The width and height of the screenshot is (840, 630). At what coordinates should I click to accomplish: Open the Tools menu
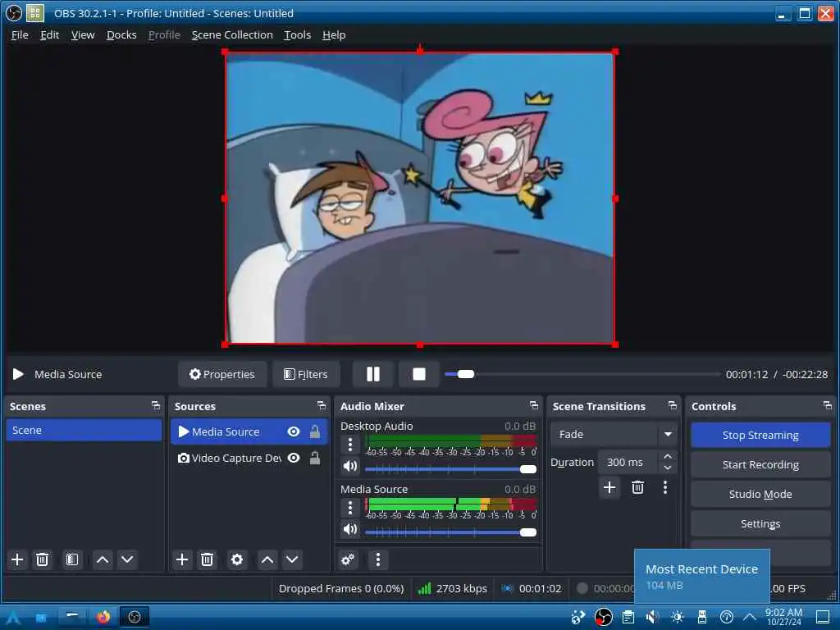point(297,34)
